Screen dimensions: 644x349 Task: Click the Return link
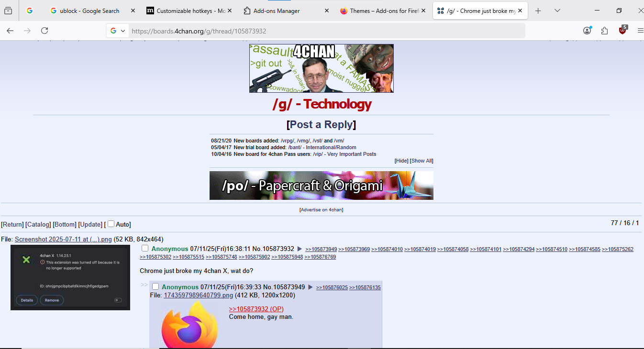click(12, 224)
